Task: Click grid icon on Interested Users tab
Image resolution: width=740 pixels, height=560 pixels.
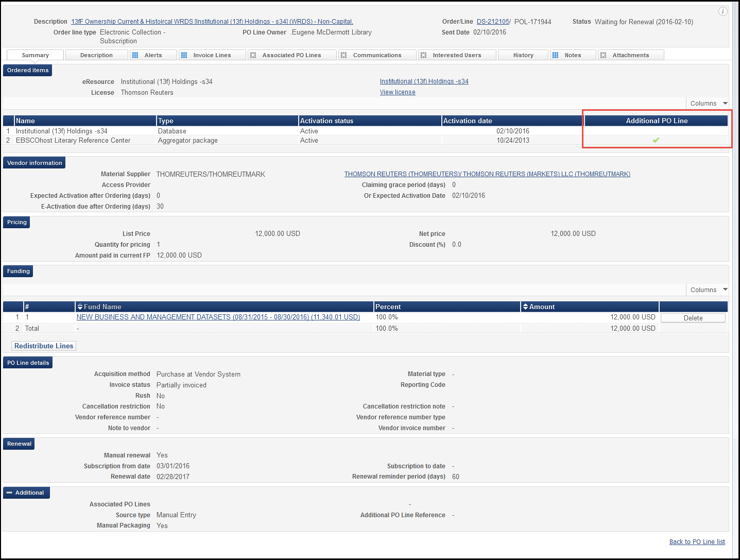Action: [423, 55]
